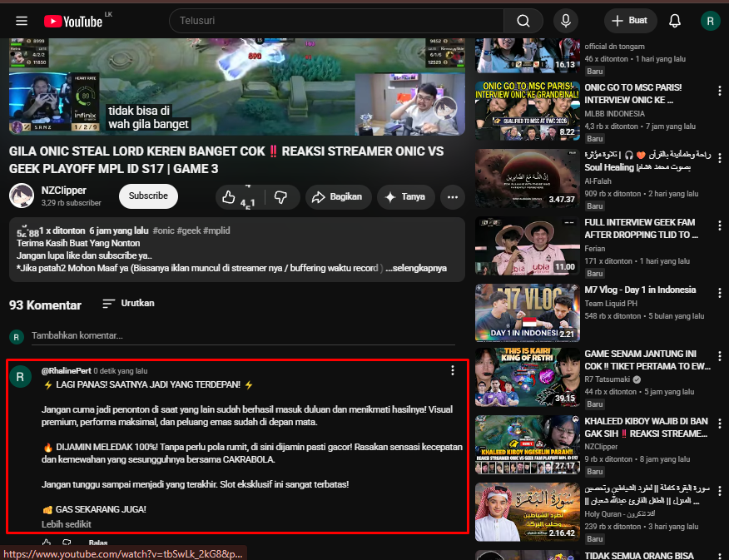Image resolution: width=729 pixels, height=560 pixels.
Task: Open TIDAK SEMUA ORANG BISA video title
Action: click(639, 555)
